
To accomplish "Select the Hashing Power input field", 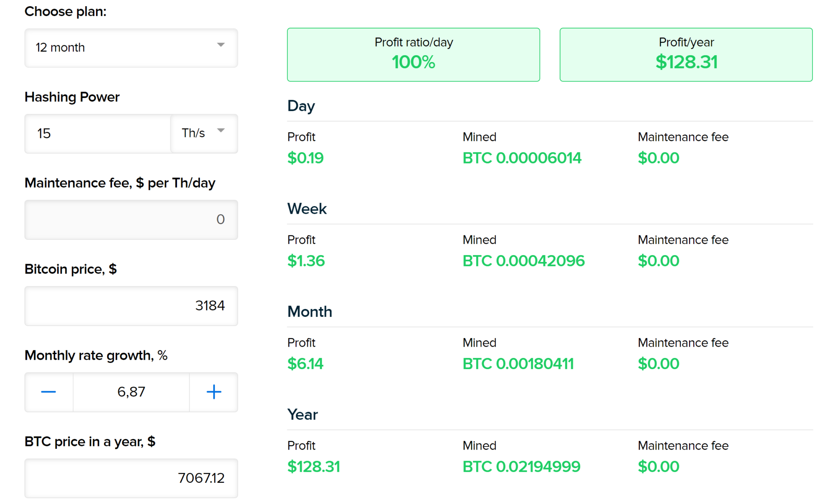I will click(x=97, y=134).
